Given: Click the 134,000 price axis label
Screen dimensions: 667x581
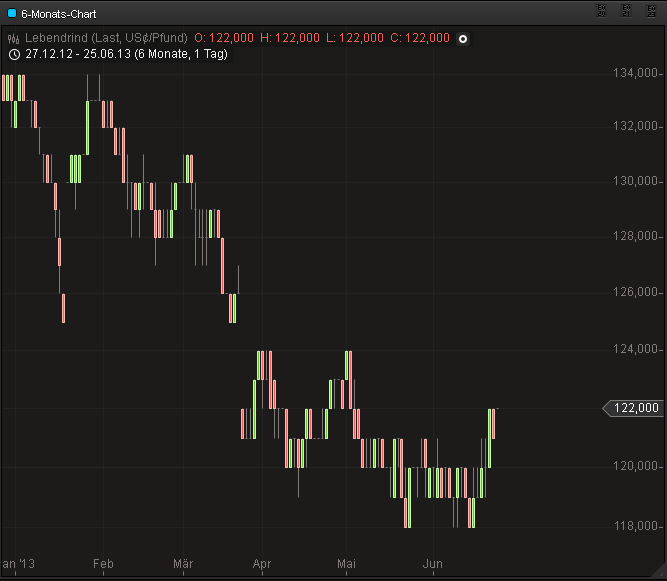Looking at the screenshot, I should (x=639, y=73).
